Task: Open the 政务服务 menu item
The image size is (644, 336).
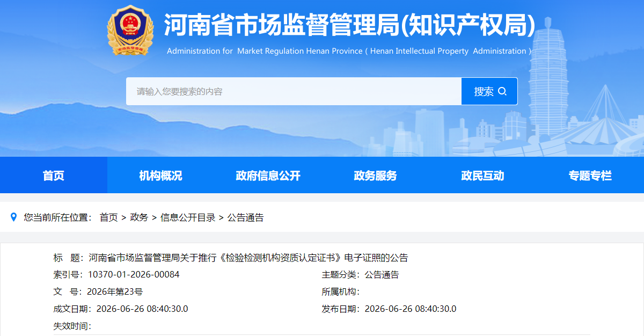Action: click(376, 175)
